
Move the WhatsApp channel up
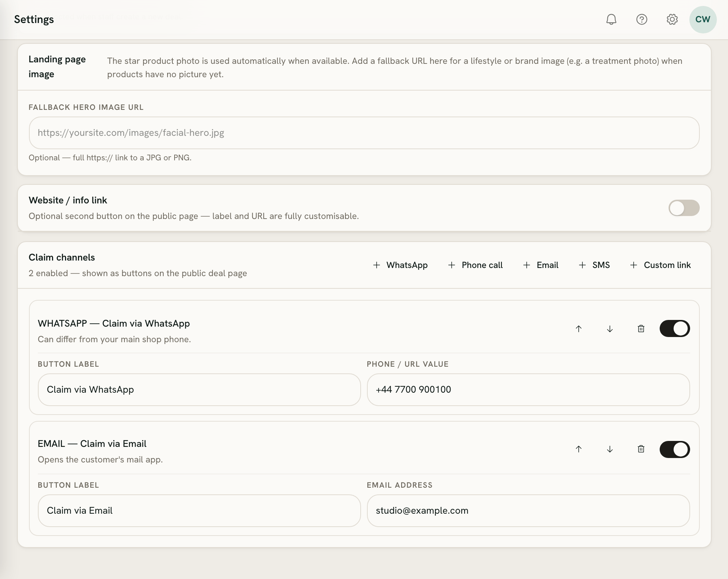(x=579, y=329)
